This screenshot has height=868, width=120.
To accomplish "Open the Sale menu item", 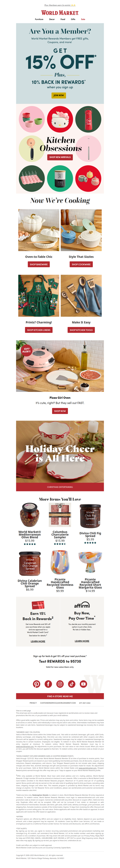I will tap(83, 19).
